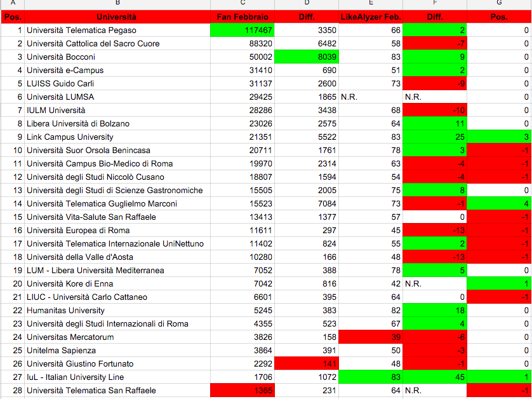
Task: Click the Scienze Gastronomiche university cell
Action: point(117,190)
